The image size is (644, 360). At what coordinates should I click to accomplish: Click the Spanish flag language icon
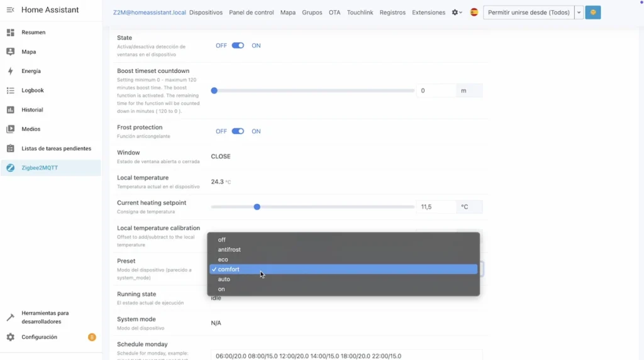coord(474,13)
